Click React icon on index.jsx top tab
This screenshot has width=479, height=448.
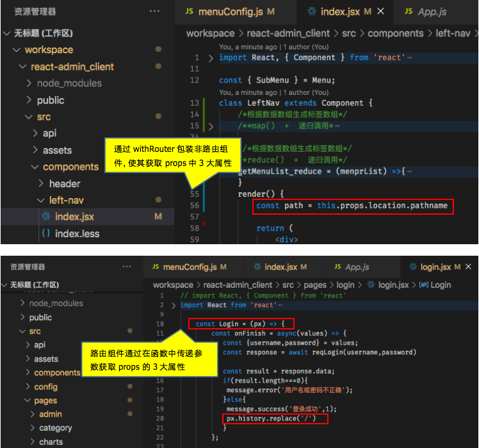312,12
